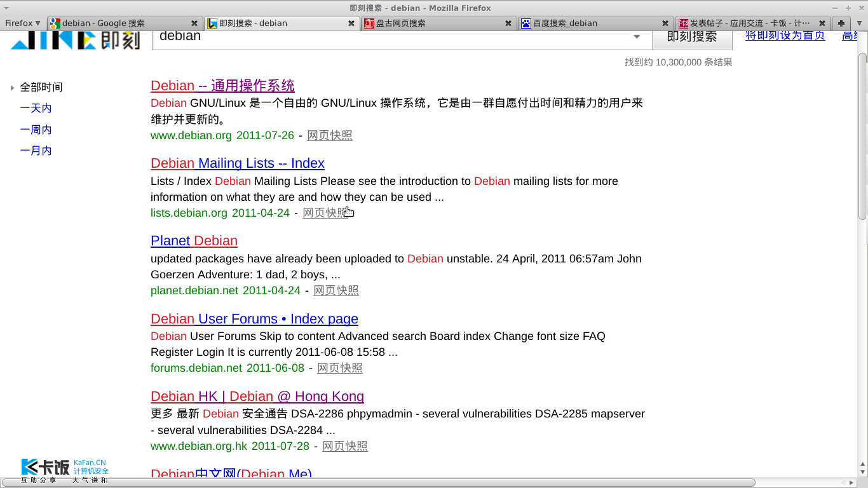Open Debian User Forums • Index page result
868x488 pixels.
254,319
